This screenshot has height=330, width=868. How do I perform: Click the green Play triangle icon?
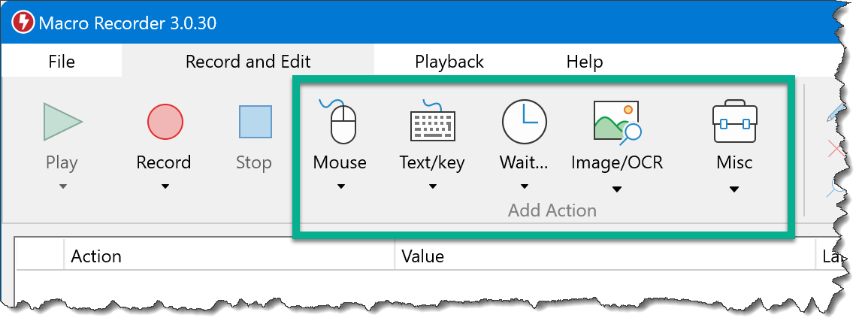coord(62,122)
